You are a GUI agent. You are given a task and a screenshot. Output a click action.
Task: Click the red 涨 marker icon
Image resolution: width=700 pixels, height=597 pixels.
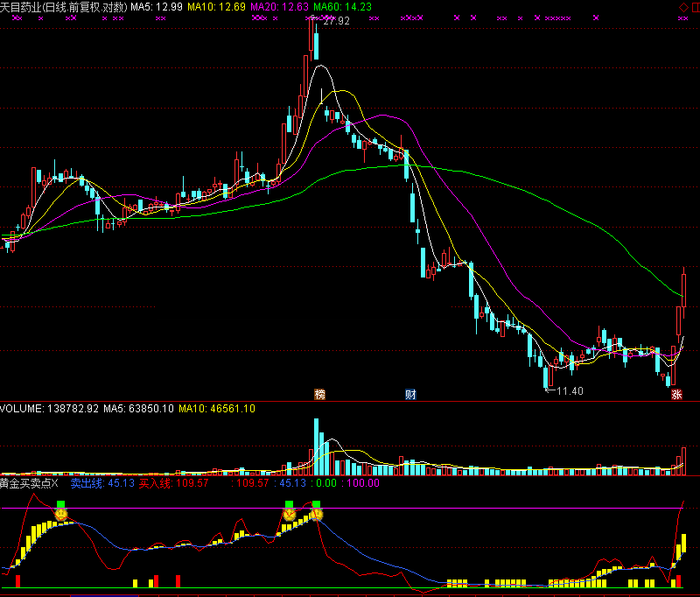coord(676,395)
